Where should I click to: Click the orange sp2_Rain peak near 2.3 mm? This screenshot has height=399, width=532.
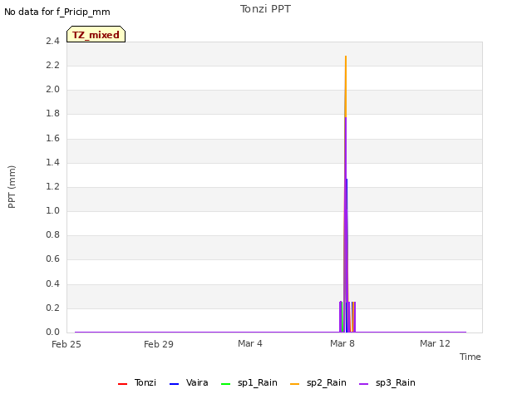(x=346, y=57)
